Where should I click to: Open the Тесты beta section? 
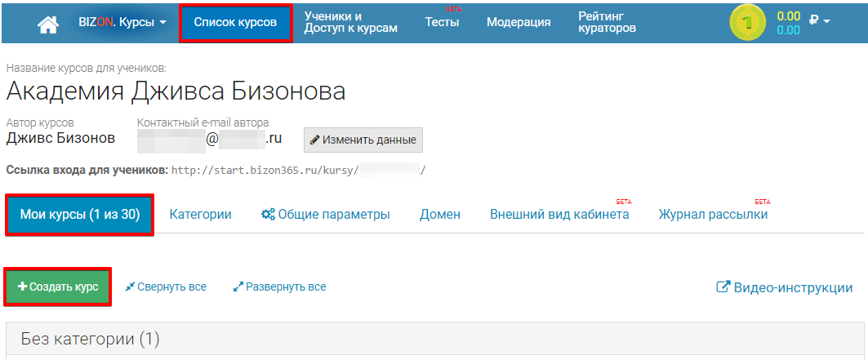pos(442,22)
